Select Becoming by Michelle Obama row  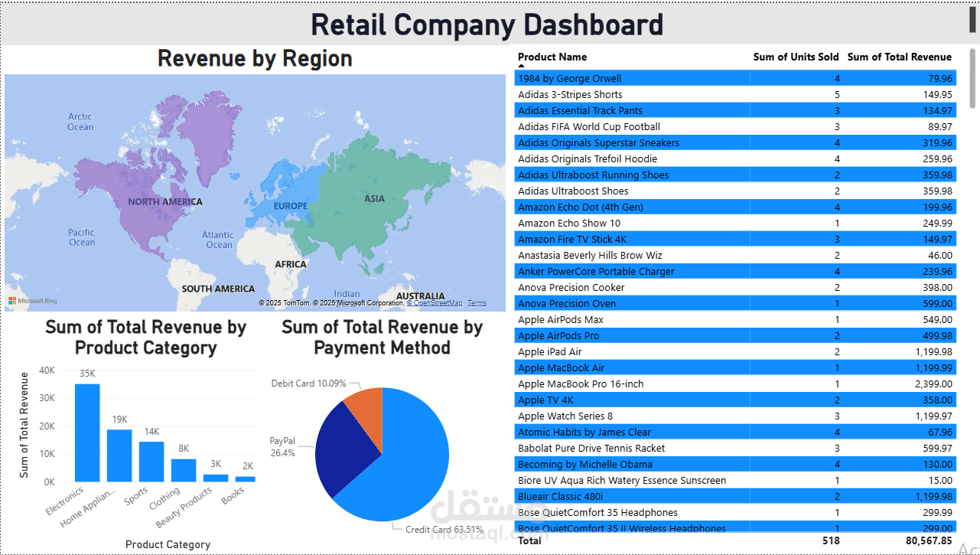[x=735, y=464]
